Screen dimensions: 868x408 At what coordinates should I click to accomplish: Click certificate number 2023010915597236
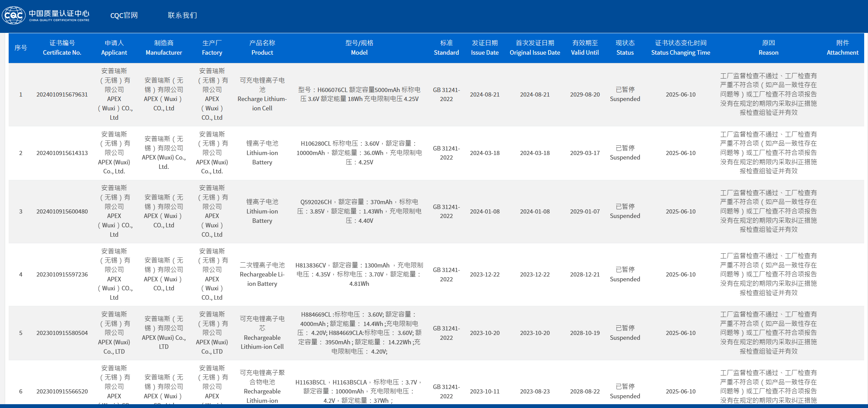62,274
